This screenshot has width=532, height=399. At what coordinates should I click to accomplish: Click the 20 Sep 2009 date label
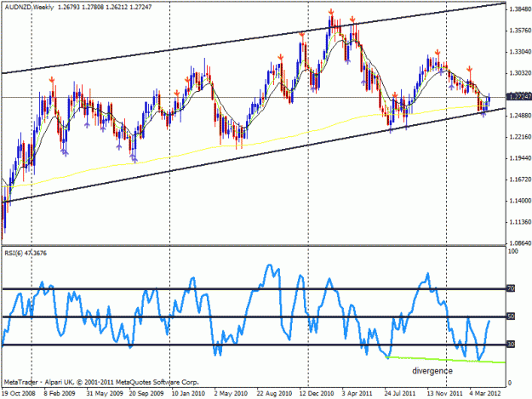point(146,393)
